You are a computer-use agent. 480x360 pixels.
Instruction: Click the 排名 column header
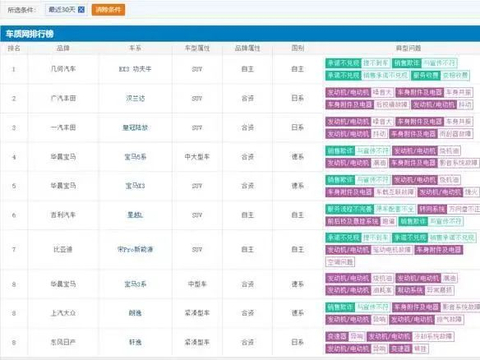click(x=14, y=48)
